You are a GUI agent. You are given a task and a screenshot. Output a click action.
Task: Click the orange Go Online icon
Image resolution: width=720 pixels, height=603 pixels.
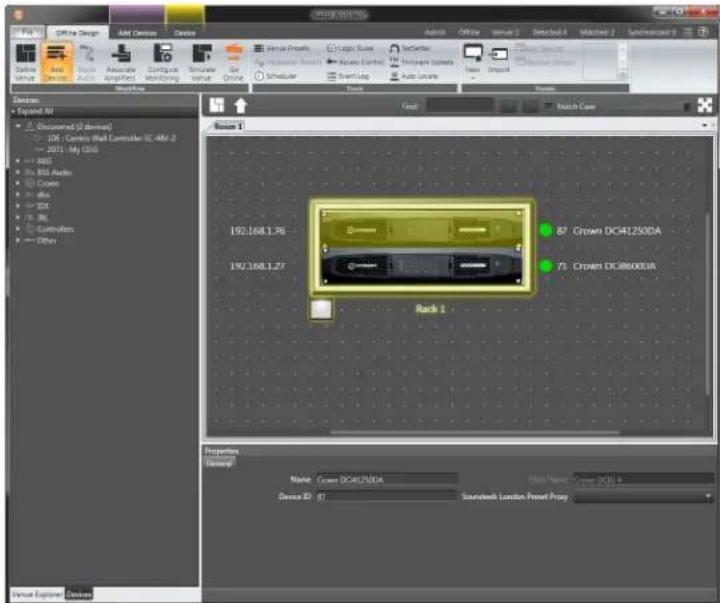tap(233, 52)
